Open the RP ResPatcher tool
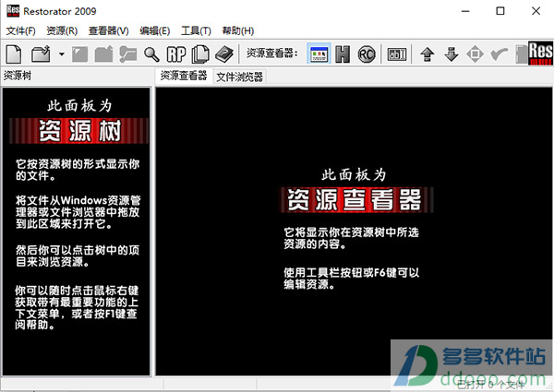Image resolution: width=554 pixels, height=392 pixels. (x=176, y=54)
